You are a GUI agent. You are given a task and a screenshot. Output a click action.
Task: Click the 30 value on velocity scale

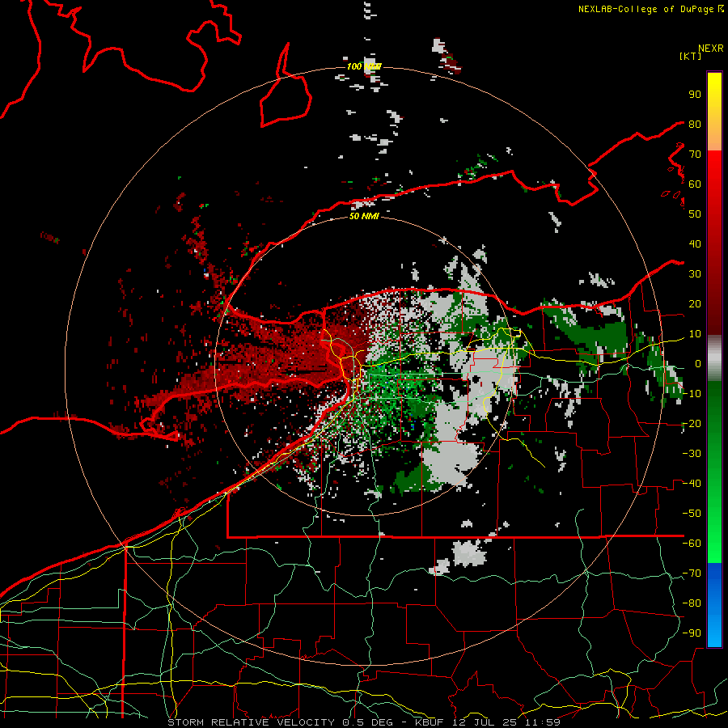coord(695,274)
